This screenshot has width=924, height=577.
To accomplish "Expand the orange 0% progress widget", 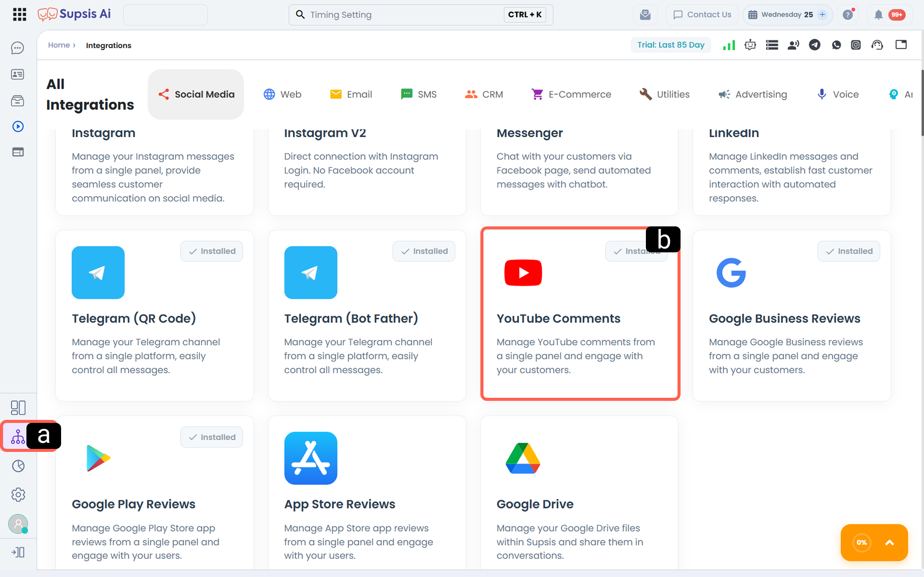I will coord(874,542).
